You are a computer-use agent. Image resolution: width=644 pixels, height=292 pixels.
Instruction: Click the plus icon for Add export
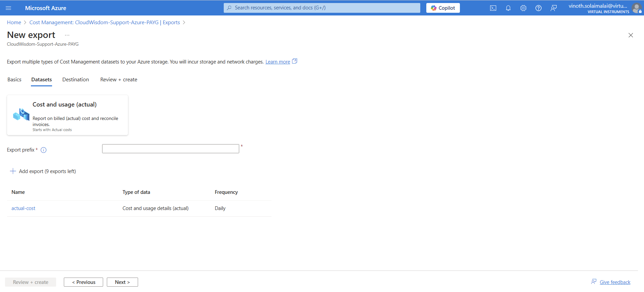[13, 171]
